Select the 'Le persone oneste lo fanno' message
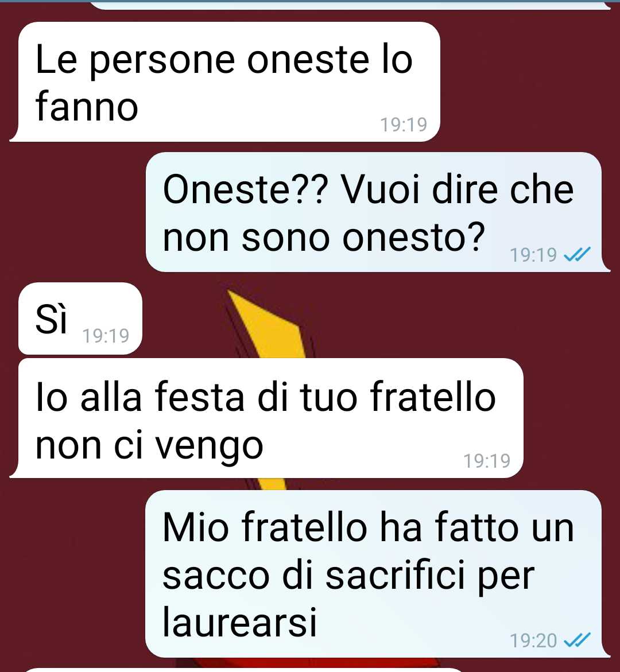 tap(225, 82)
